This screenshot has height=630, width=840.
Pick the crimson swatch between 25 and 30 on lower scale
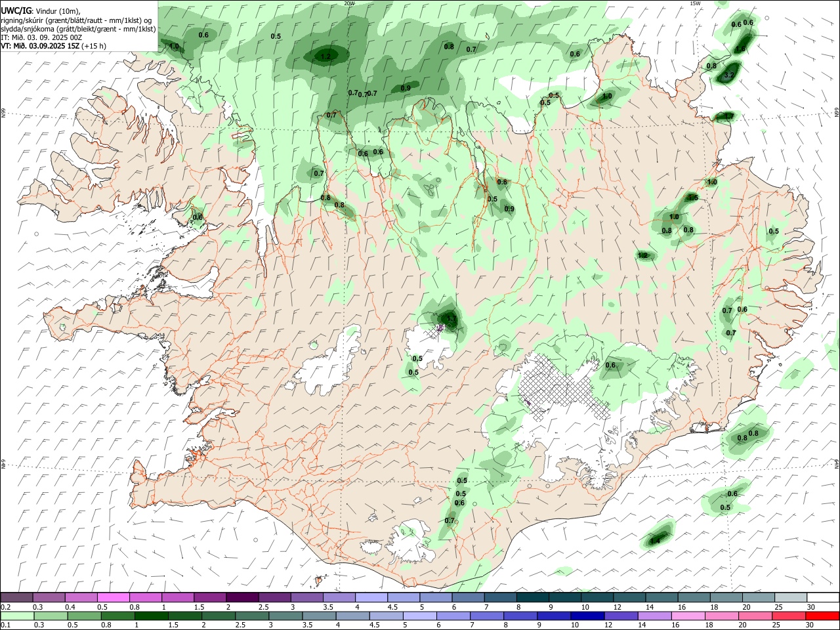click(789, 616)
